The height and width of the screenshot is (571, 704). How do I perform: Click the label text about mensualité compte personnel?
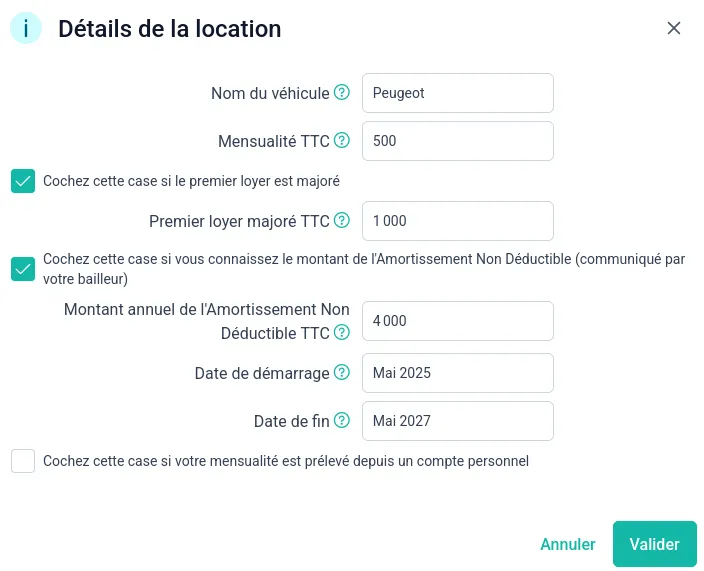[285, 461]
